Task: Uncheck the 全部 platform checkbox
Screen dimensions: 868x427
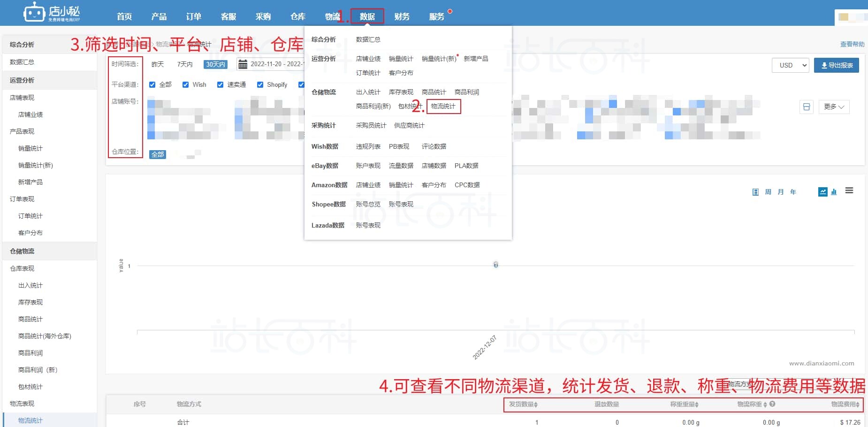Action: [152, 84]
